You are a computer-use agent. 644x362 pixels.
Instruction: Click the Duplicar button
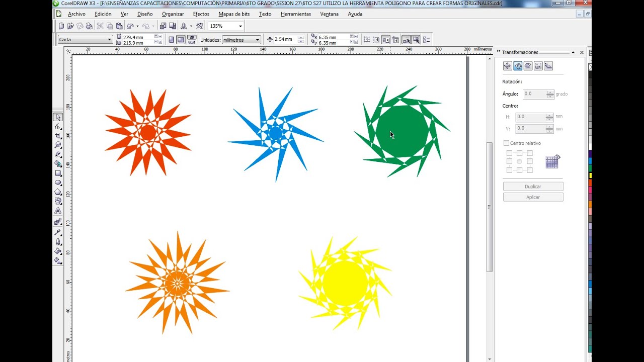(x=533, y=187)
